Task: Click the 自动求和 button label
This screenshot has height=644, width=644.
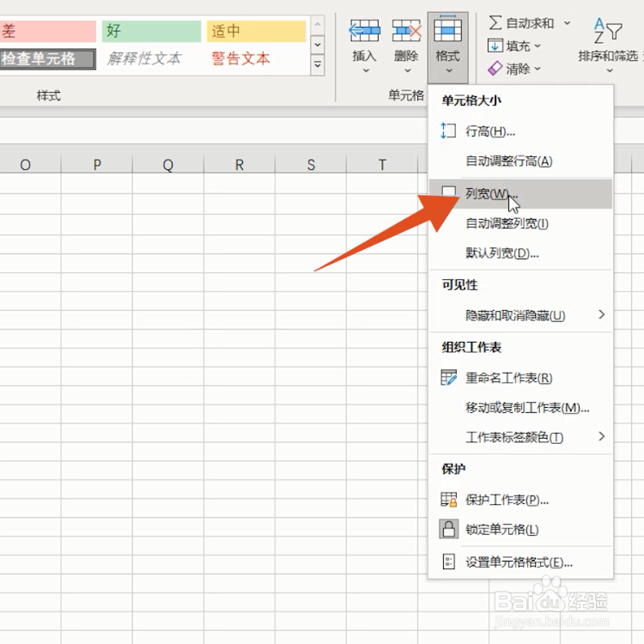Action: (530, 23)
